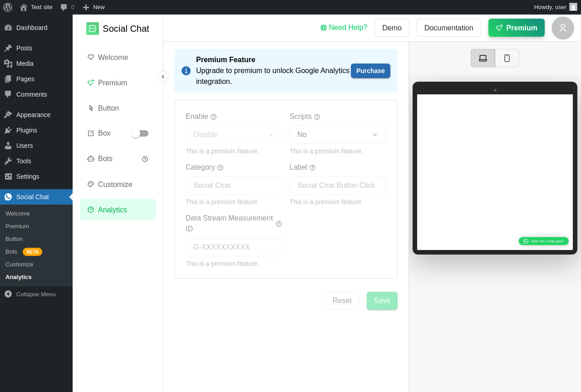Click the WordPress logo in admin bar
The image size is (581, 392).
(8, 7)
